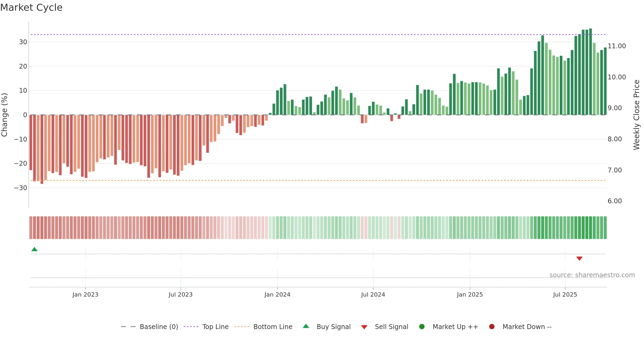Click the red Sell Signal triangle marker
The image size is (644, 362).
579,258
